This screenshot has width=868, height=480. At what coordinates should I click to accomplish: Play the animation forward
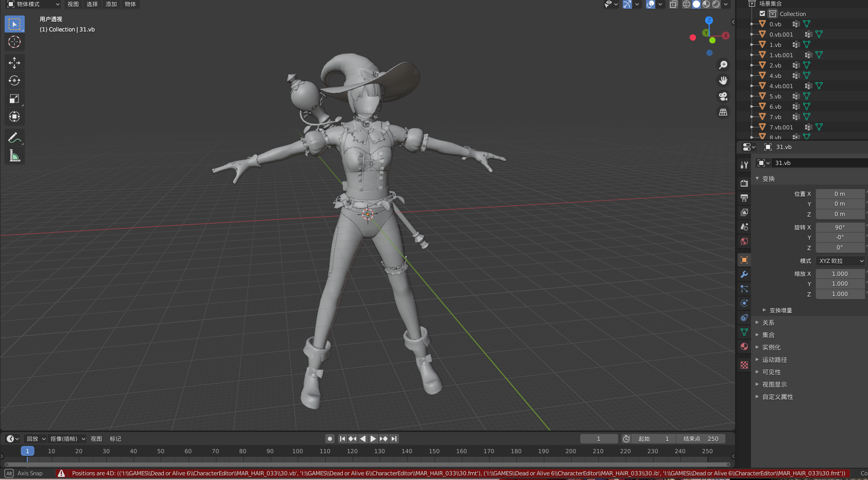point(373,439)
